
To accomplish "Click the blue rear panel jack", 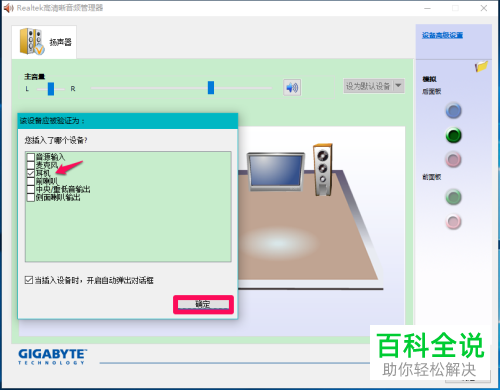I will 453,111.
